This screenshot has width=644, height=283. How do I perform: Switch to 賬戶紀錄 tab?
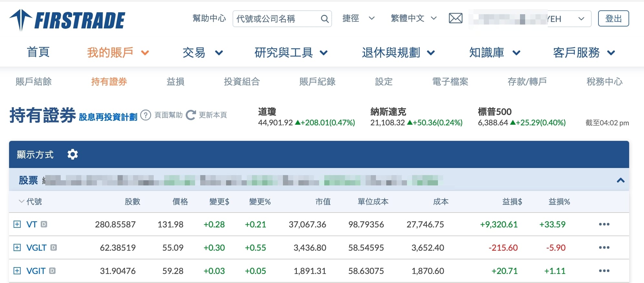tap(317, 82)
